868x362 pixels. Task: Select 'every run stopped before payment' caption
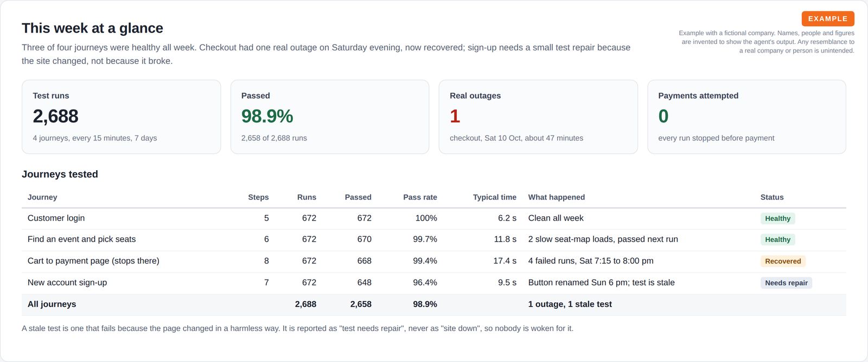[716, 138]
